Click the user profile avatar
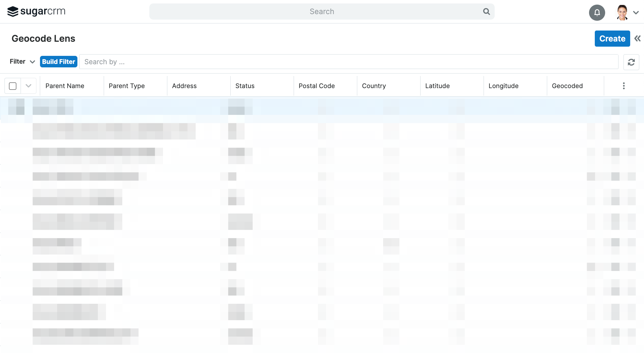This screenshot has width=644, height=353. tap(622, 13)
